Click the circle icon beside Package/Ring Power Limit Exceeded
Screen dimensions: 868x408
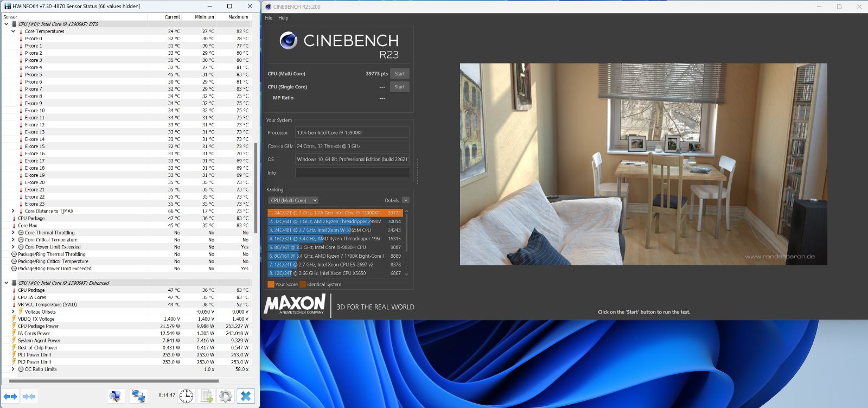(x=15, y=269)
